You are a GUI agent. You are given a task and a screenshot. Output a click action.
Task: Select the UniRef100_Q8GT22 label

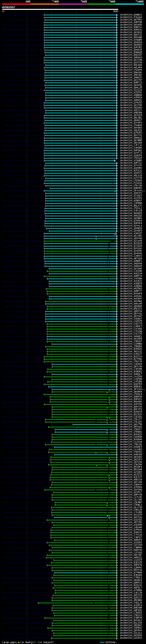(131, 35)
